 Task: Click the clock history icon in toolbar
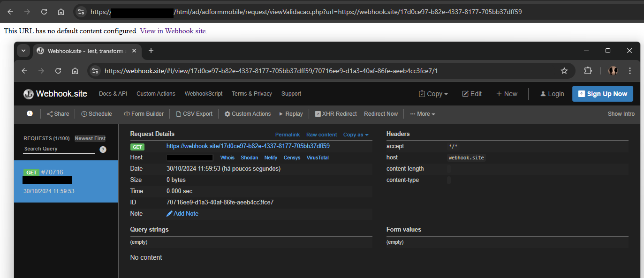(30, 113)
